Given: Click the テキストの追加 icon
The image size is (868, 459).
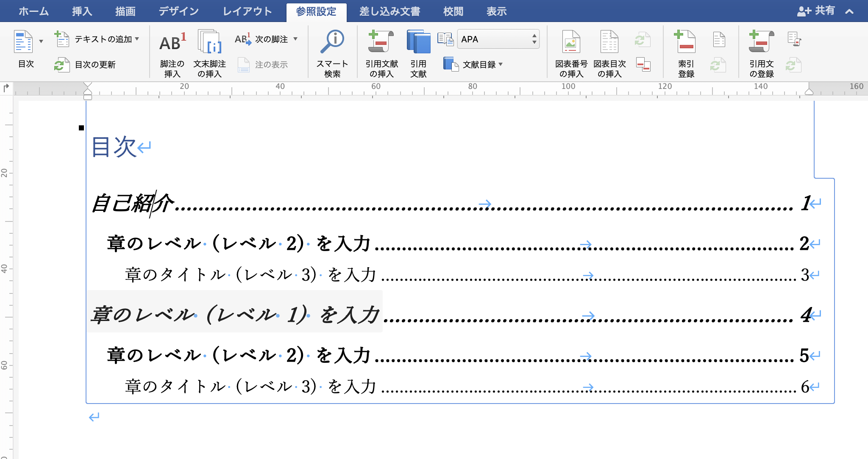Looking at the screenshot, I should point(62,39).
